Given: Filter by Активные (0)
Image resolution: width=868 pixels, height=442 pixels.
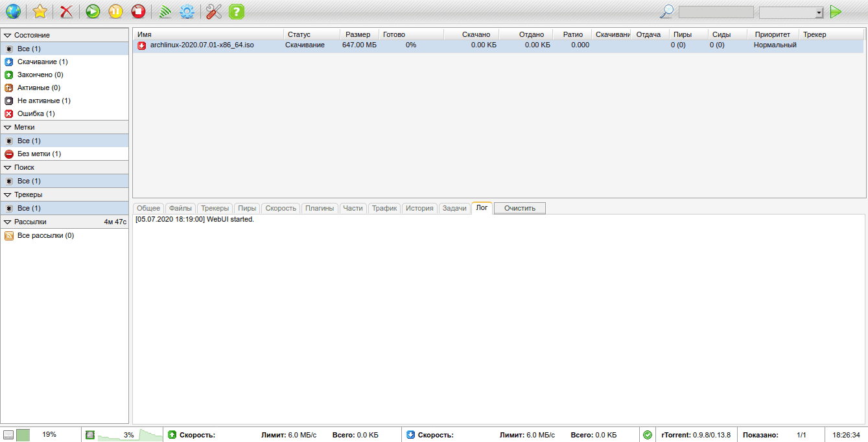Looking at the screenshot, I should pyautogui.click(x=64, y=87).
